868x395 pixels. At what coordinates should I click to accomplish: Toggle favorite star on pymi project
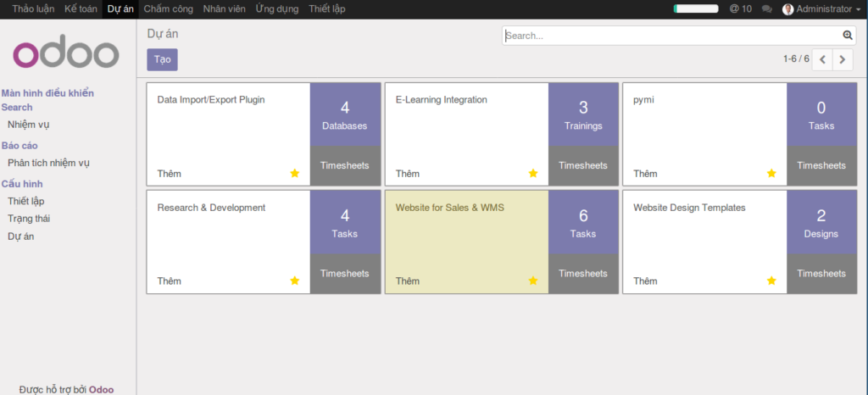click(771, 173)
